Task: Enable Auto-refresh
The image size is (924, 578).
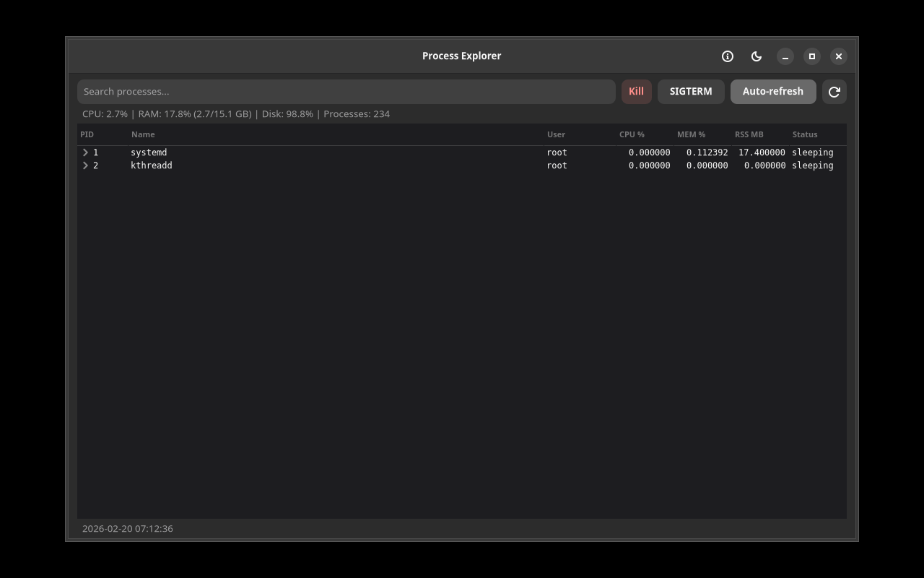Action: click(x=773, y=92)
